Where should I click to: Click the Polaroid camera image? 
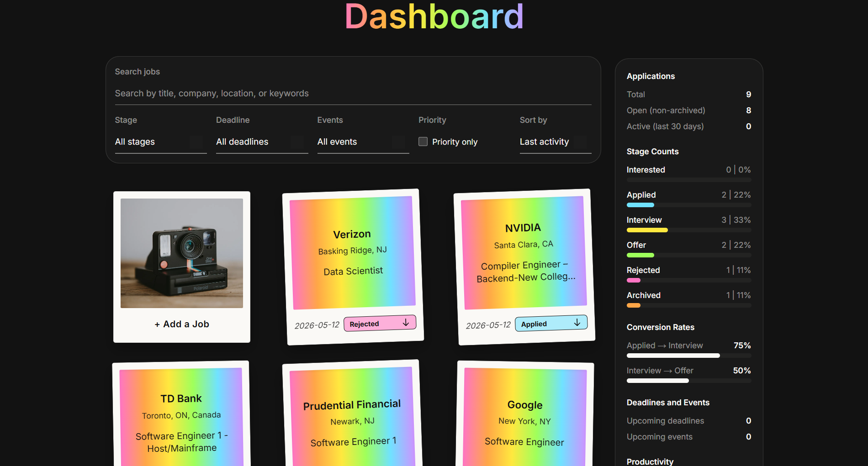click(182, 253)
